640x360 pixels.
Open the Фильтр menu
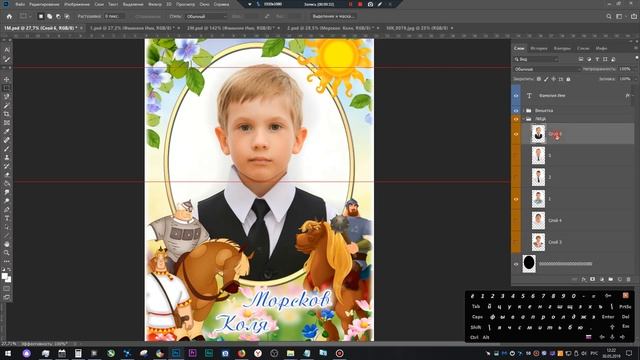click(155, 4)
